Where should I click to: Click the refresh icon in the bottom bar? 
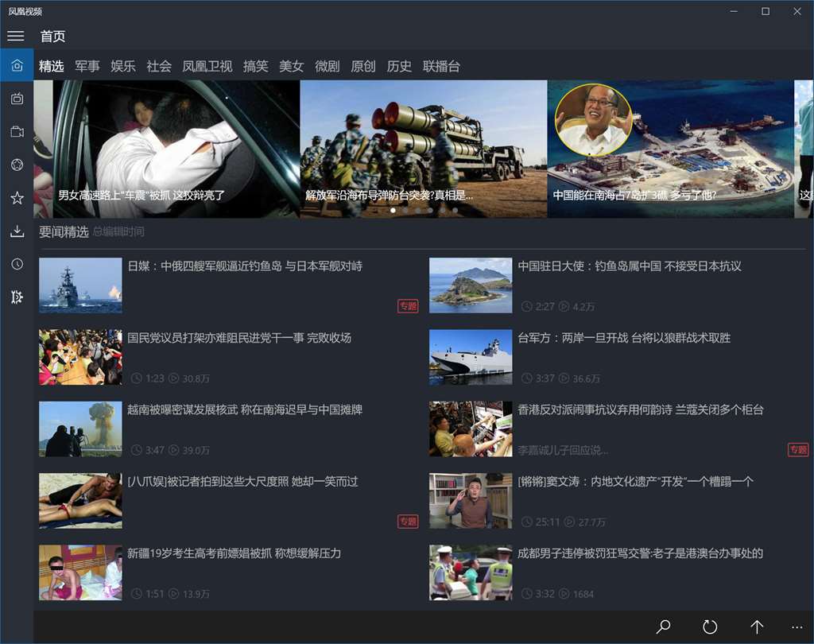pyautogui.click(x=710, y=627)
